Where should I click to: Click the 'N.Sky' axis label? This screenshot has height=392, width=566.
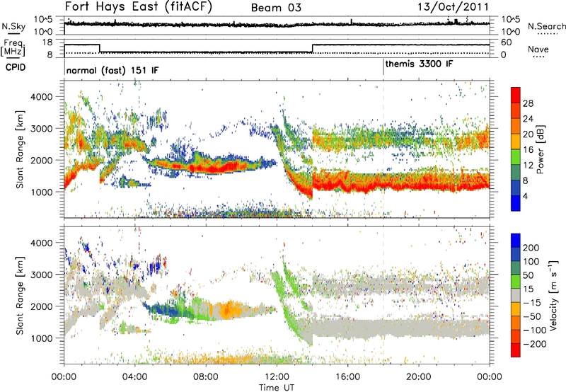point(13,26)
